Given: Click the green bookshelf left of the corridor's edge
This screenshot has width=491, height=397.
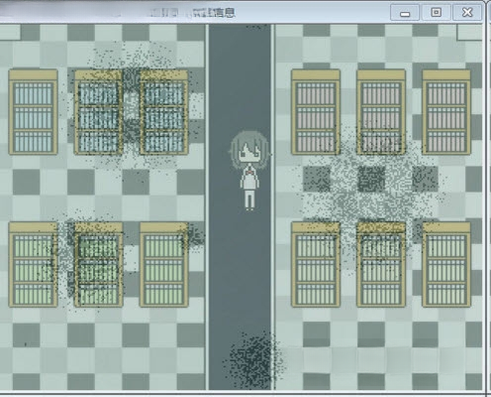Looking at the screenshot, I should (x=164, y=265).
